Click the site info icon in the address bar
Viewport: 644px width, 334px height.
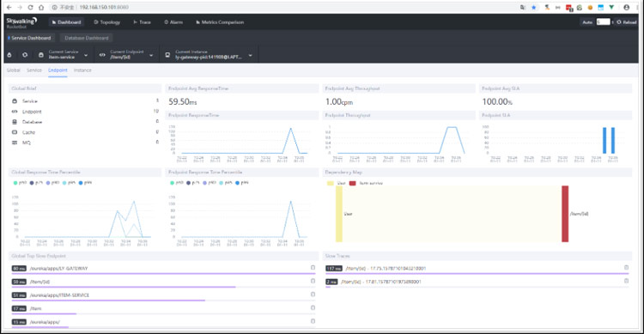click(55, 8)
